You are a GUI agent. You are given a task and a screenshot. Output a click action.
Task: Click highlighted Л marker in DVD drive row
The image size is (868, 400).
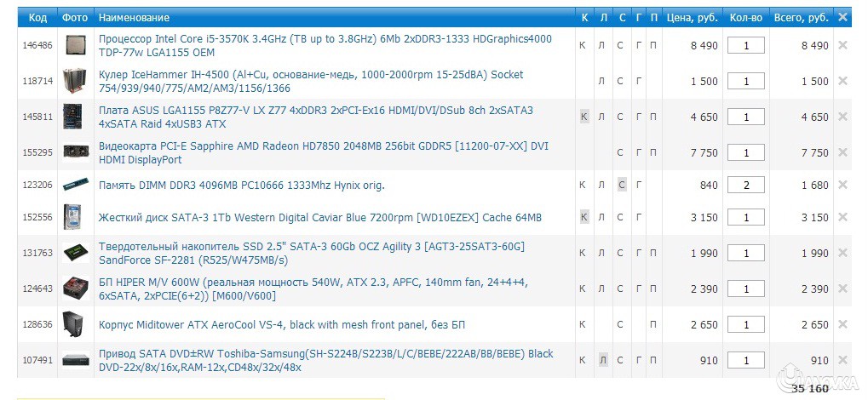603,360
